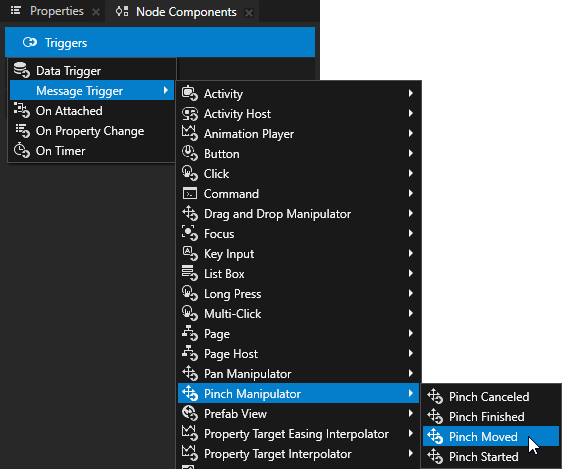Click the Prefab View icon

[x=190, y=413]
